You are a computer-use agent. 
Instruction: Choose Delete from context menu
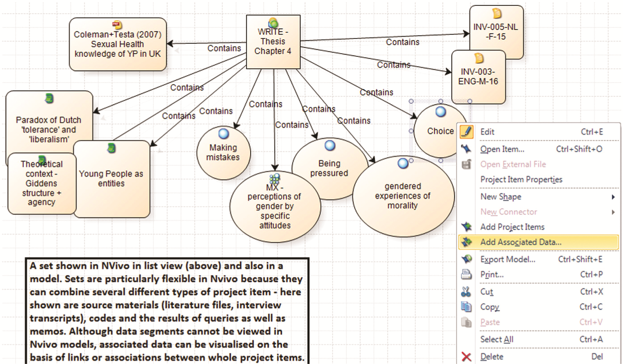click(539, 356)
